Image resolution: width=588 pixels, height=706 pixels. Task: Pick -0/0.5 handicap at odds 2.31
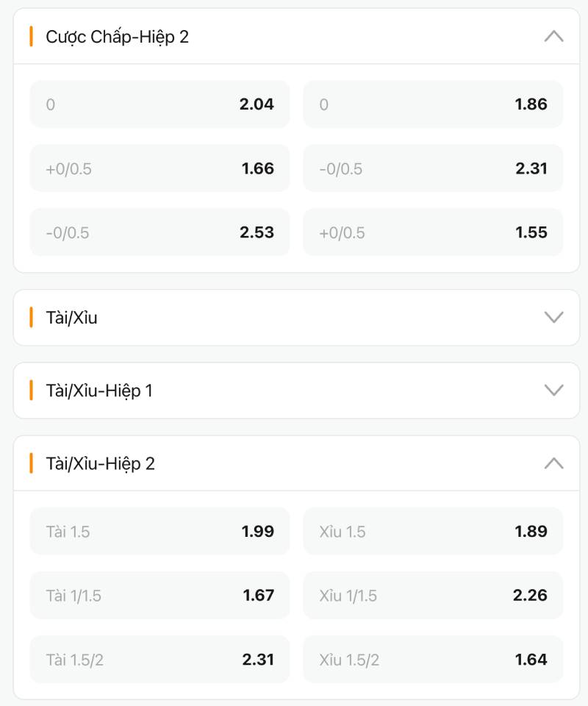[x=433, y=168]
